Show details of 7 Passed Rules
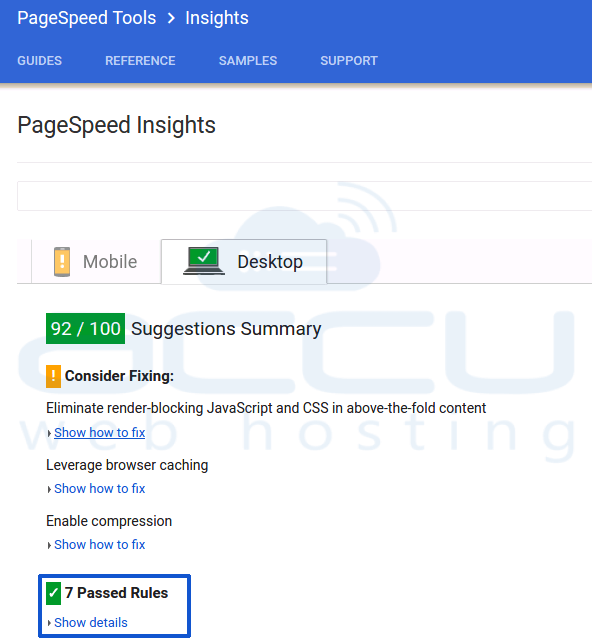 coord(91,623)
